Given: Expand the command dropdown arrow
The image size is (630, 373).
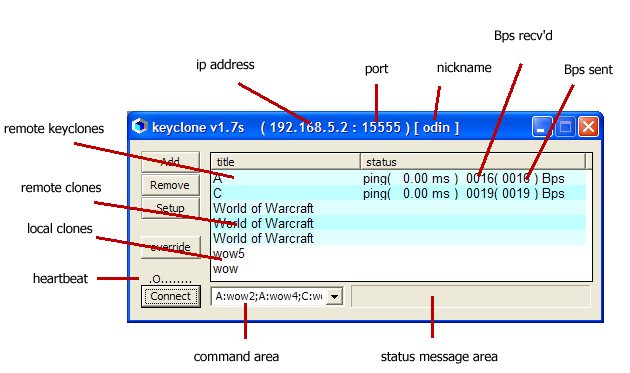Looking at the screenshot, I should click(x=334, y=297).
